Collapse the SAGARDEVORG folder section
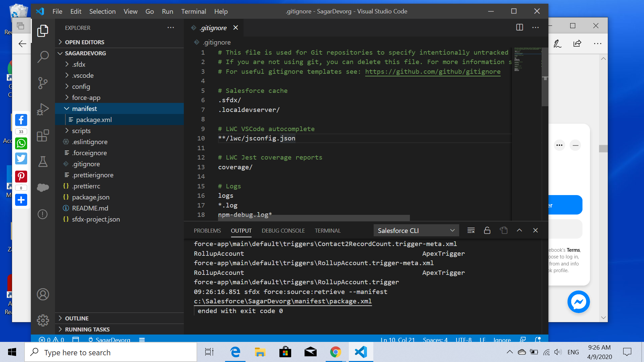The image size is (644, 362). coord(119,53)
